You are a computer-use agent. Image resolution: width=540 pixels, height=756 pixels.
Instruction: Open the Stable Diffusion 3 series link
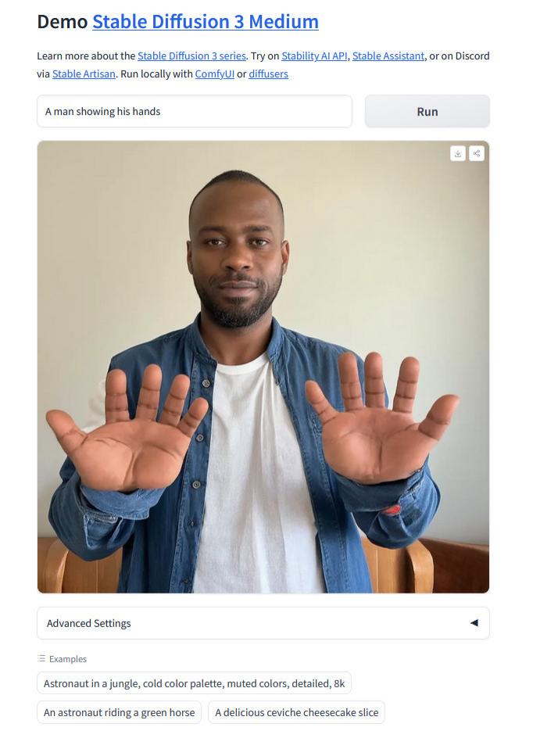coord(192,56)
